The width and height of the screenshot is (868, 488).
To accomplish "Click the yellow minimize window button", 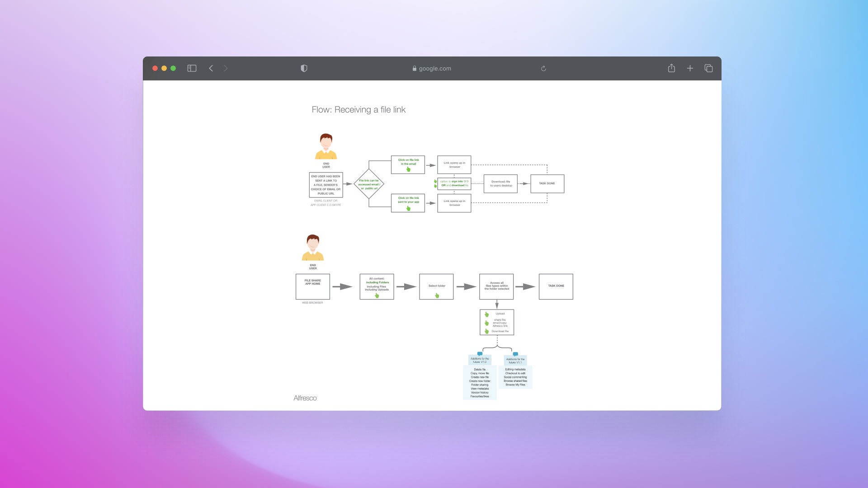I will tap(164, 68).
